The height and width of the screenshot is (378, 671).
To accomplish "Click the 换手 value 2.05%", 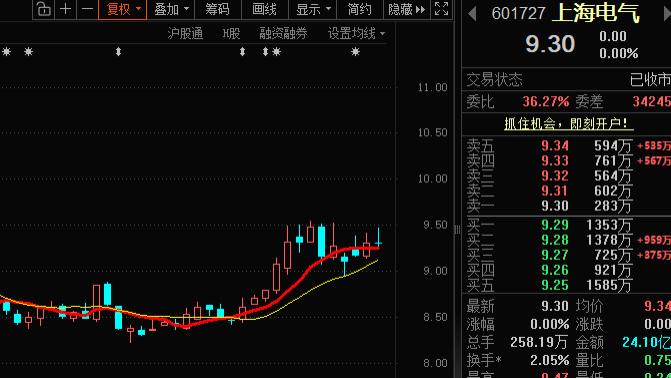I will (549, 360).
